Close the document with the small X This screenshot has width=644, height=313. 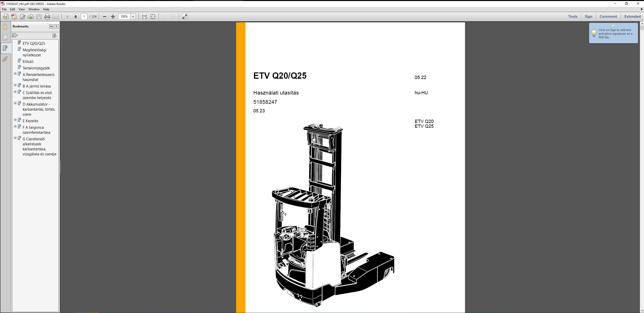click(x=641, y=9)
